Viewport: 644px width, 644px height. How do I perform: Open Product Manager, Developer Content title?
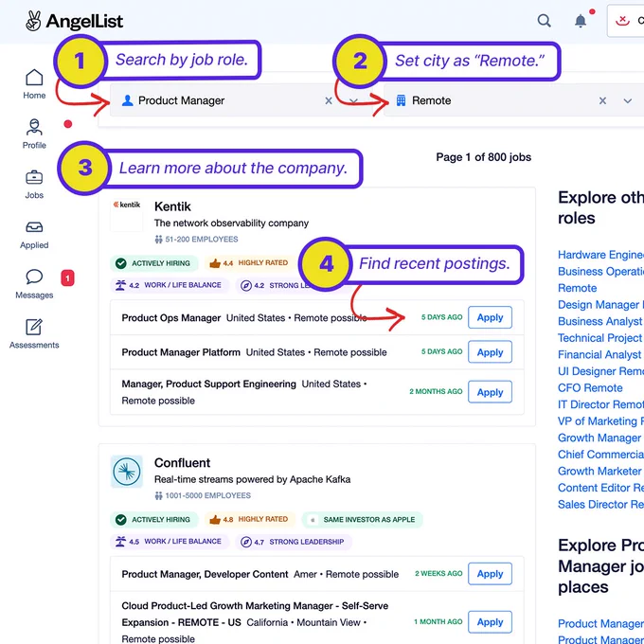pyautogui.click(x=205, y=574)
